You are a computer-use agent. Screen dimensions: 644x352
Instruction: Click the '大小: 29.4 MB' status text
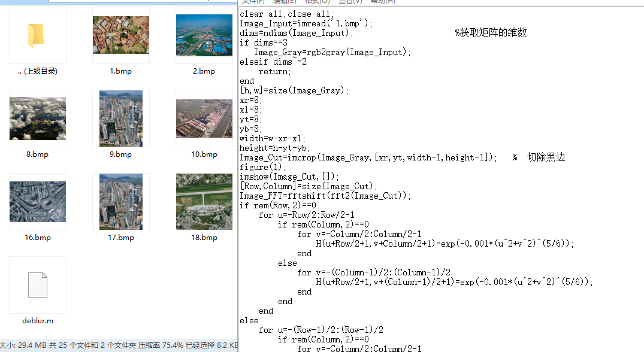(23, 345)
